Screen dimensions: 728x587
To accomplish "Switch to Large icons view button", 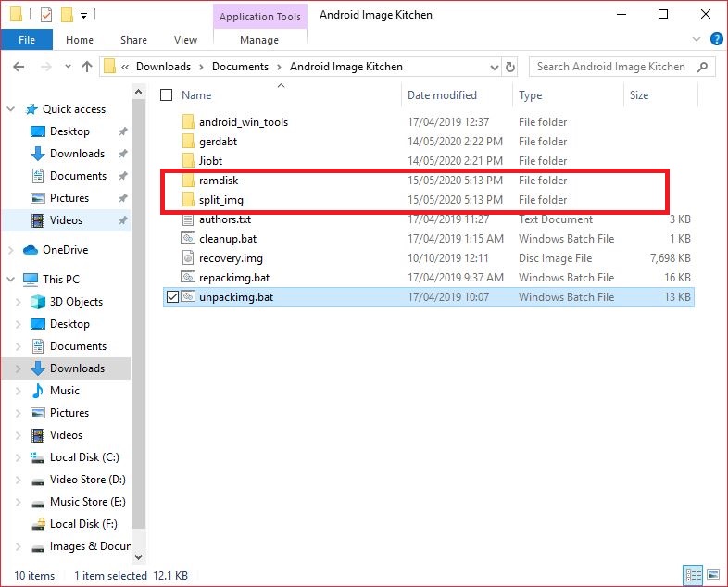I will click(x=712, y=575).
